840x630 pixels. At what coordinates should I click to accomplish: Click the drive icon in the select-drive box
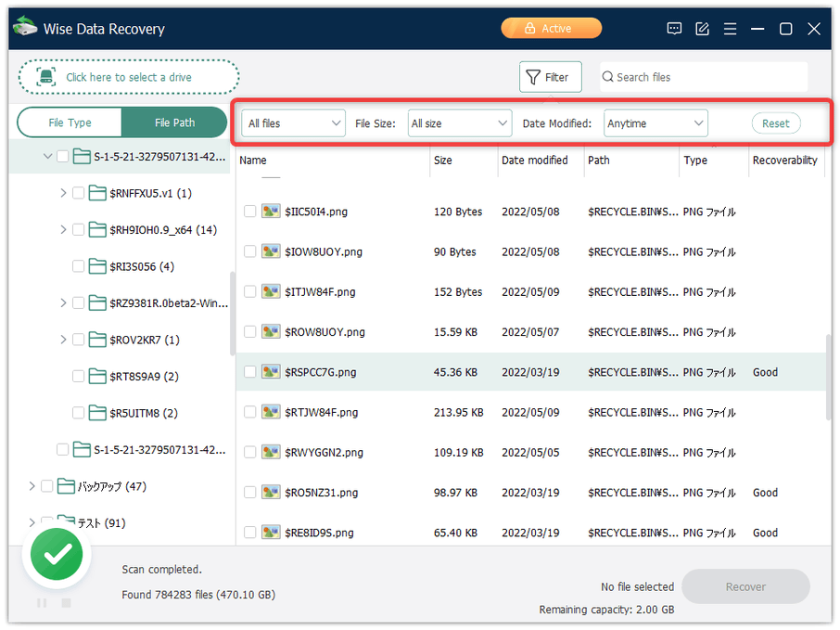tap(46, 77)
